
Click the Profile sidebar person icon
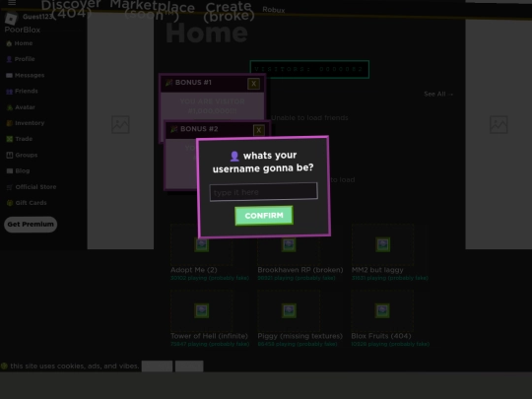(9, 59)
